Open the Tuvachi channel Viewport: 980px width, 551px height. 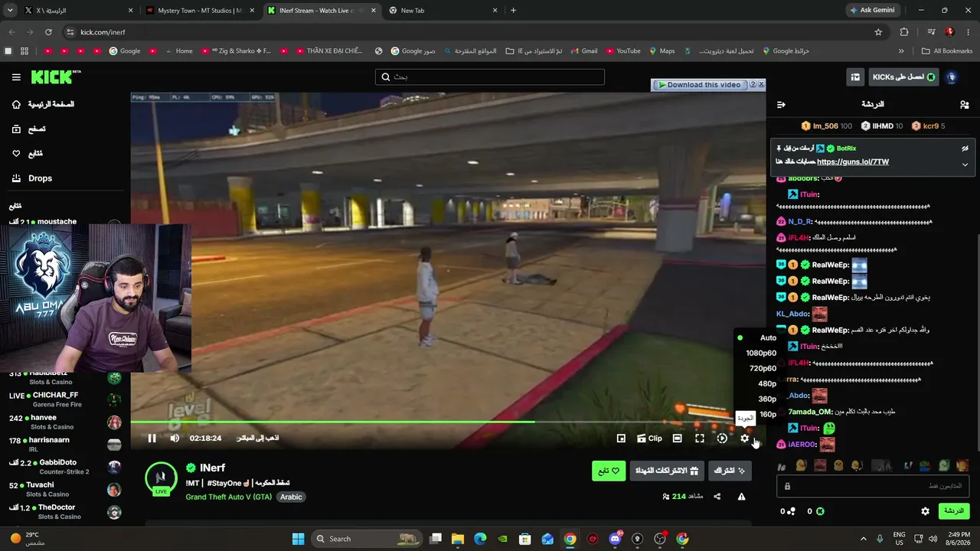[64, 490]
